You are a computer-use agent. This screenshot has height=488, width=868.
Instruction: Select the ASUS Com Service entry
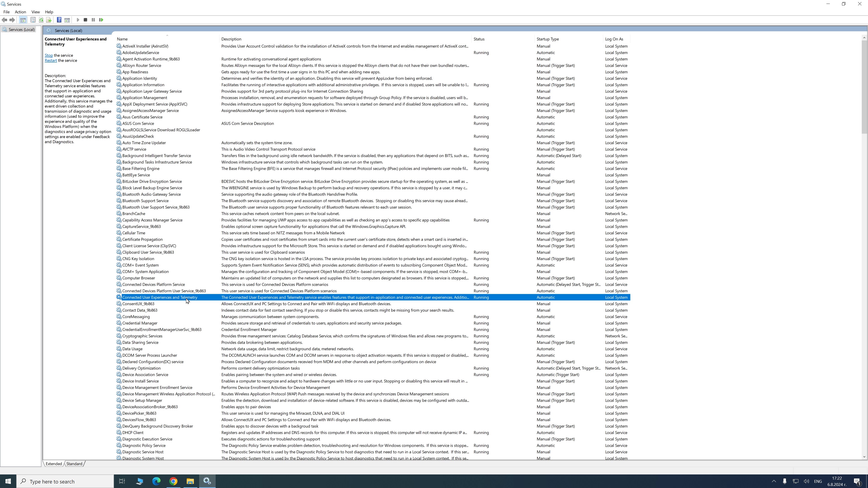tap(373, 123)
